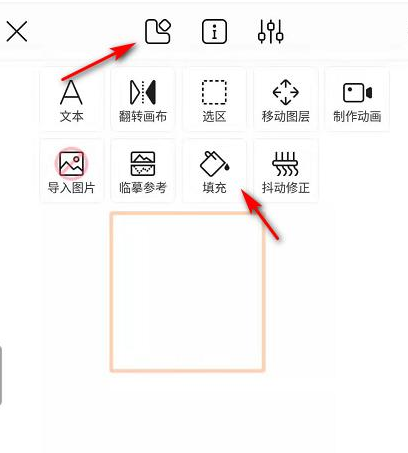Tap the 翻转画布 flip canvas tool
Screen dimensions: 408x453
click(x=143, y=99)
